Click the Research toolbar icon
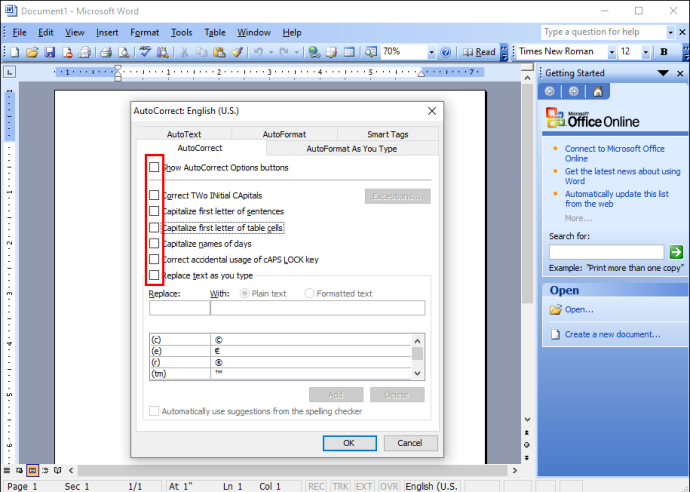Viewport: 690px width, 492px height. 162,52
